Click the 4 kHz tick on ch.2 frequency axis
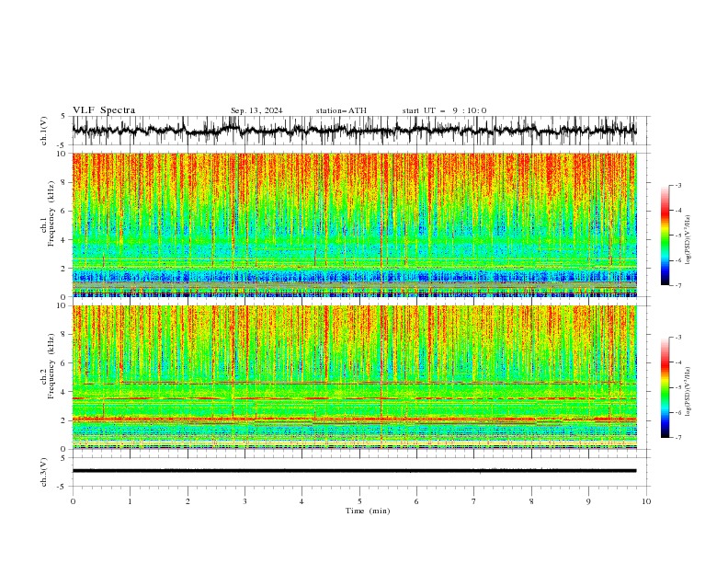Screen dimensions: 728x563 pos(65,392)
